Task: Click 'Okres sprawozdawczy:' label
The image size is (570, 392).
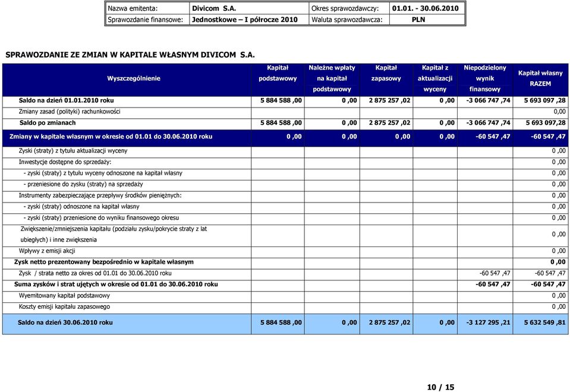Action: 345,8
